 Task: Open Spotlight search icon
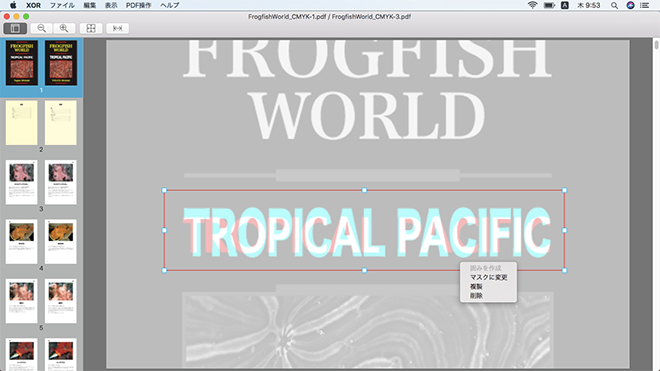point(615,5)
